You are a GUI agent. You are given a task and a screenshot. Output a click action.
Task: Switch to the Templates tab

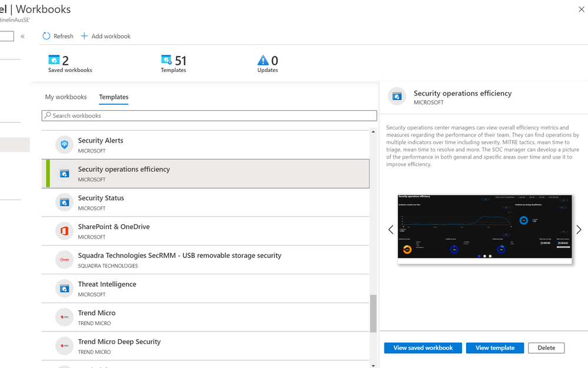click(x=114, y=97)
